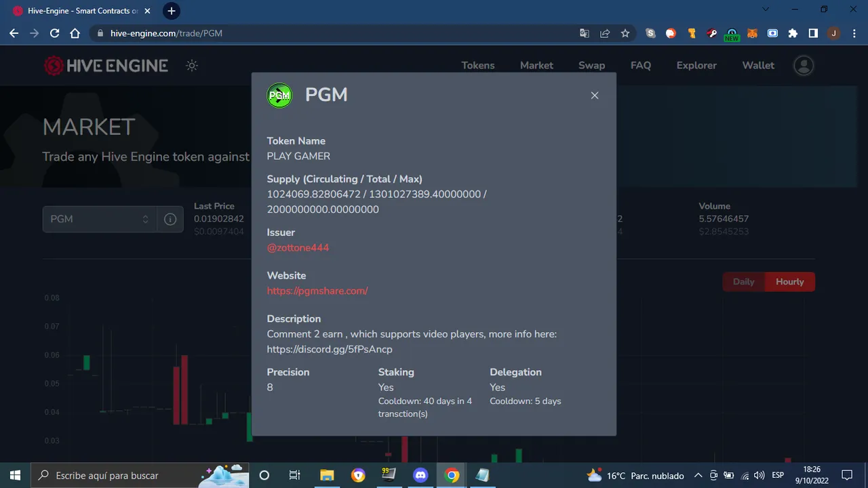Image resolution: width=868 pixels, height=488 pixels.
Task: Click the address bar URL field
Action: [332, 33]
